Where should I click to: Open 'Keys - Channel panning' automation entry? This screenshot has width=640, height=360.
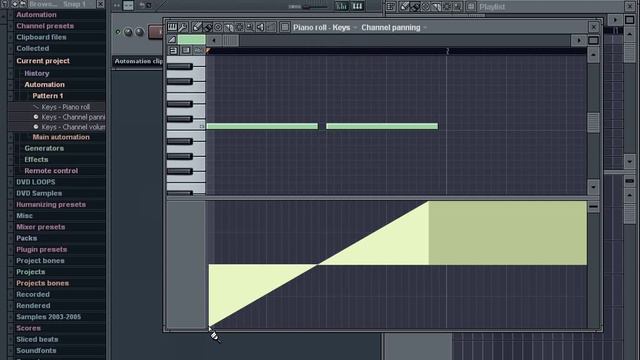[x=69, y=117]
